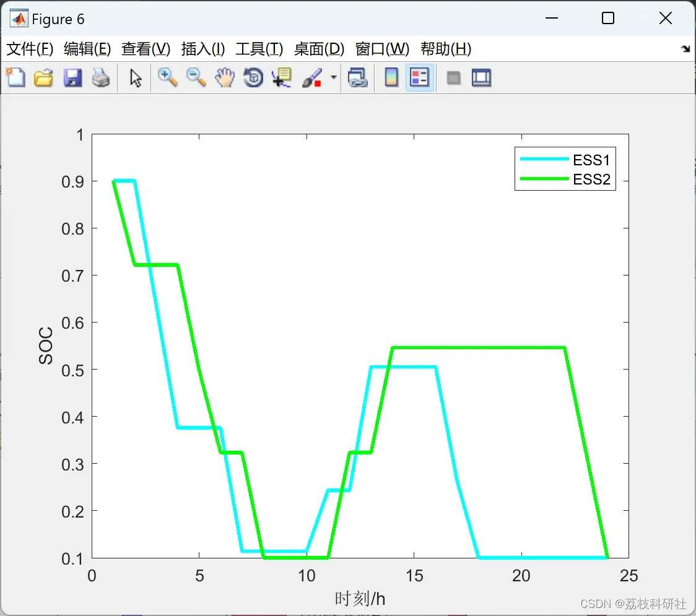Select the Pan hand tool

[225, 77]
